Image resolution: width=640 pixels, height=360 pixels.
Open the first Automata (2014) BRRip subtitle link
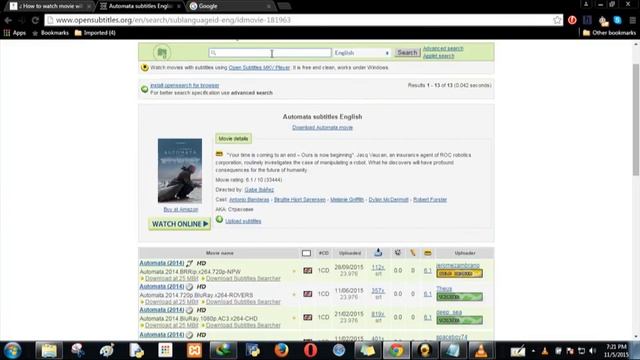(162, 263)
